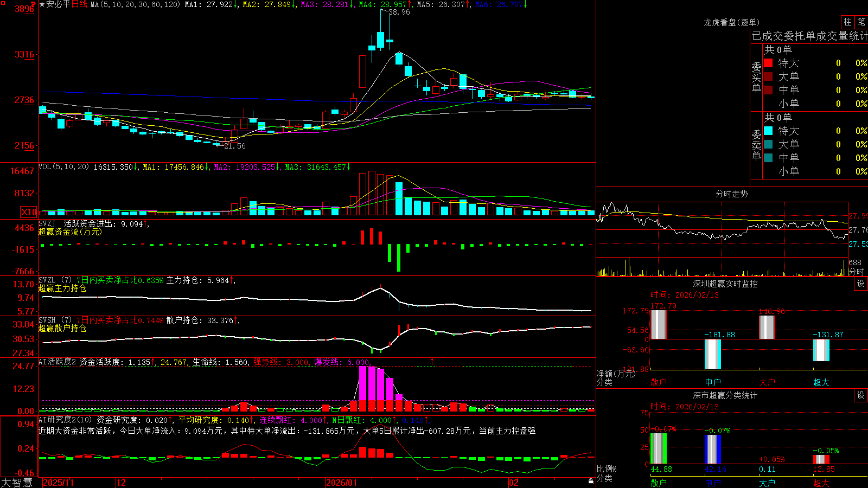Image resolution: width=868 pixels, height=488 pixels.
Task: Click the 龙虎看盘(逐单) panel title
Action: click(731, 22)
